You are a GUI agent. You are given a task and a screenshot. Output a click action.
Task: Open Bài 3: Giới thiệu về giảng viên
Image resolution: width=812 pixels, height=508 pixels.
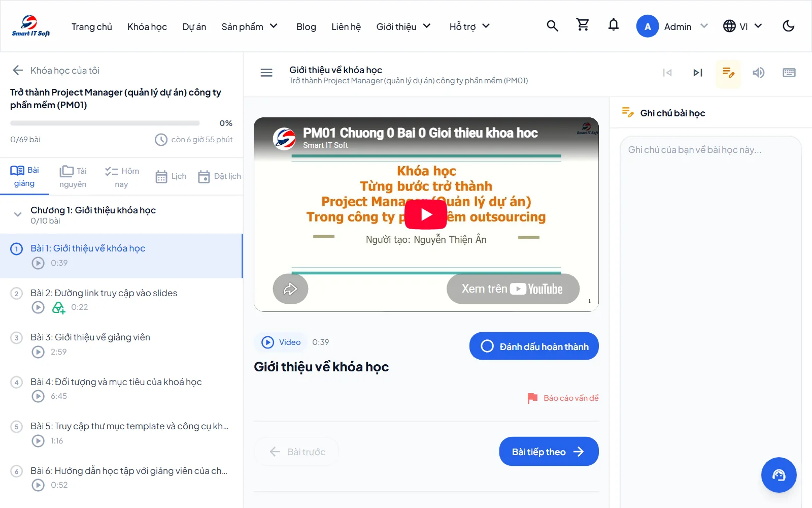point(121,344)
